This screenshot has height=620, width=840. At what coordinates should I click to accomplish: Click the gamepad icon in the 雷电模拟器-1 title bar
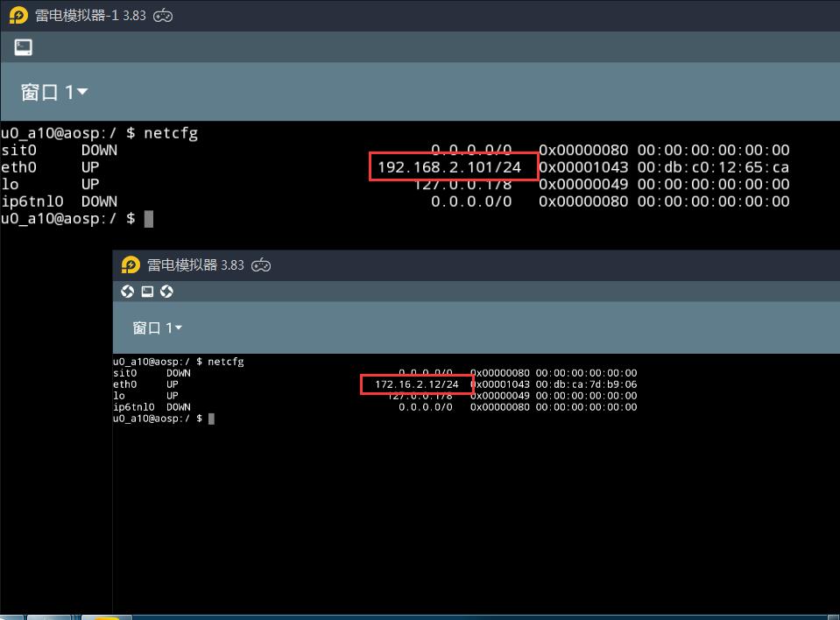coord(163,16)
